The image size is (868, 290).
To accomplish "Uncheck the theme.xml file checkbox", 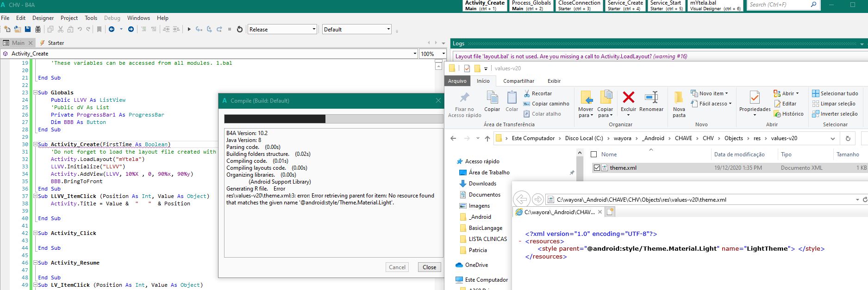I will tap(597, 168).
